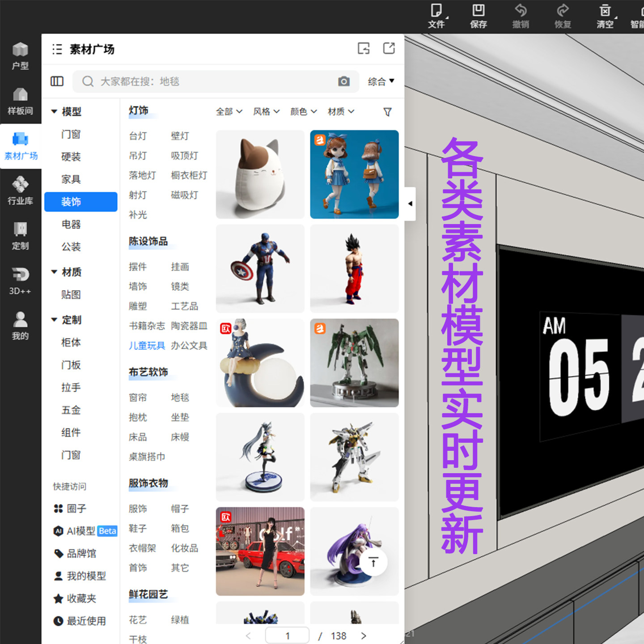
Task: Open the 化妆品 subcategory link
Action: pyautogui.click(x=184, y=548)
